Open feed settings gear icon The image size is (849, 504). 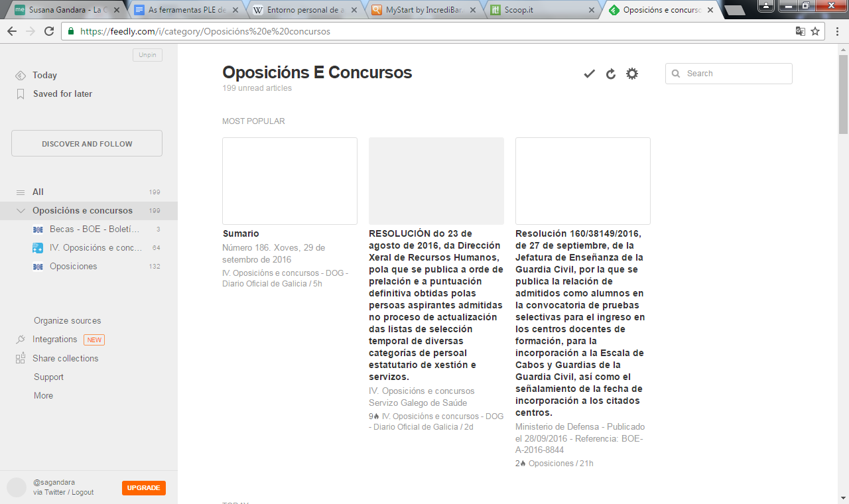(x=632, y=74)
